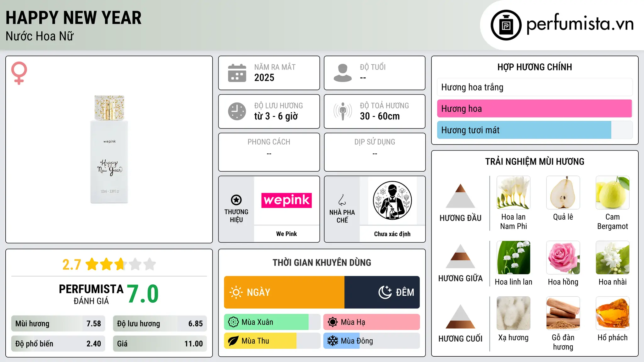Click the Độ phổ biến 2.40 score row
Screen dimensions: 644x362
tap(58, 343)
